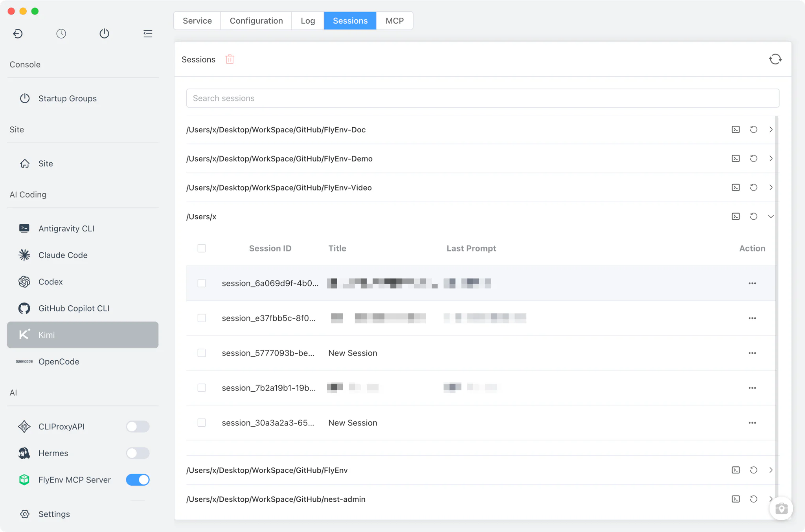This screenshot has width=805, height=532.
Task: Open actions menu for session_e37fbb5c-8f0
Action: (752, 318)
